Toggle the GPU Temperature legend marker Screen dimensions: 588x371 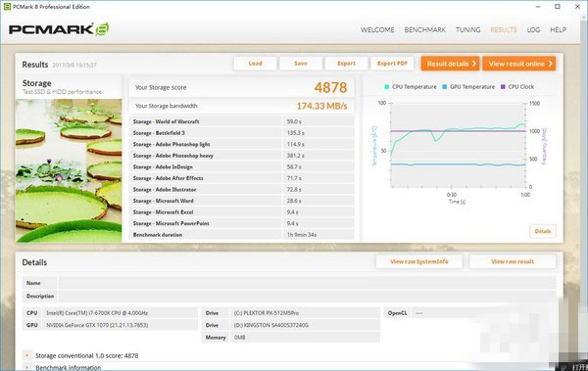click(444, 86)
